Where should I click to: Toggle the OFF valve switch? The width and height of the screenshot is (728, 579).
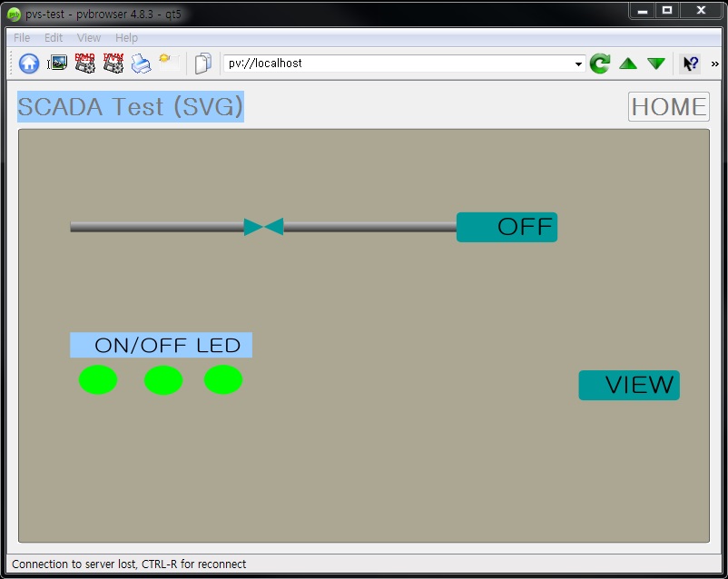tap(507, 227)
